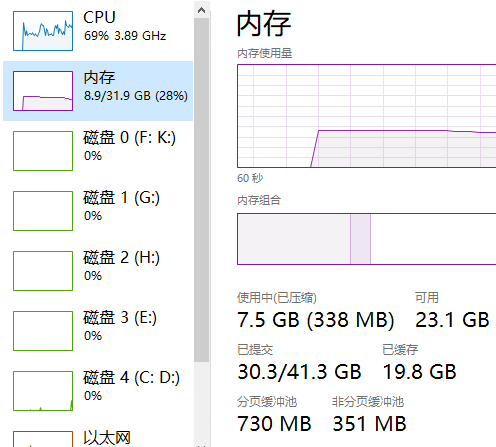
Task: Select the CPU usage graph thumbnail
Action: coord(43,31)
